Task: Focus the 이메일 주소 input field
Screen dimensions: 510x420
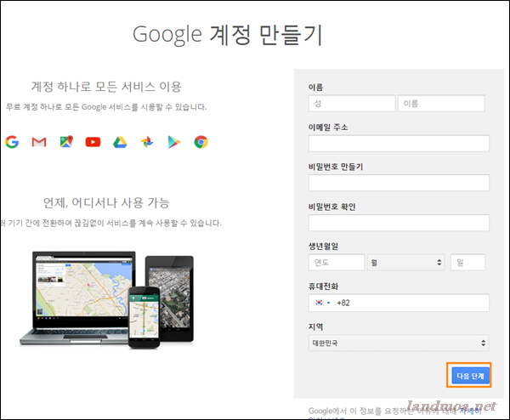Action: point(399,144)
